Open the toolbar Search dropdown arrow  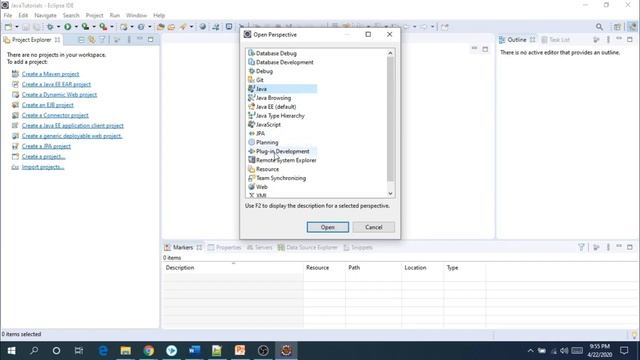[191, 27]
